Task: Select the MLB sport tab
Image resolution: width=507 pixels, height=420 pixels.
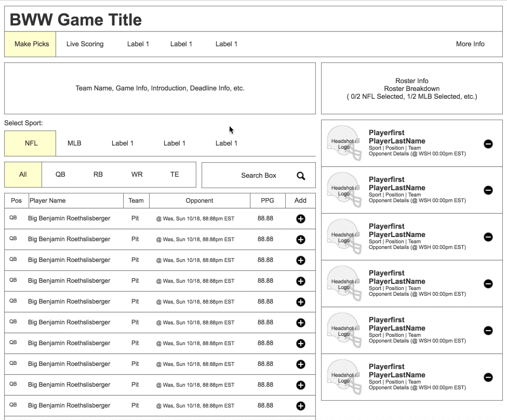Action: click(74, 143)
